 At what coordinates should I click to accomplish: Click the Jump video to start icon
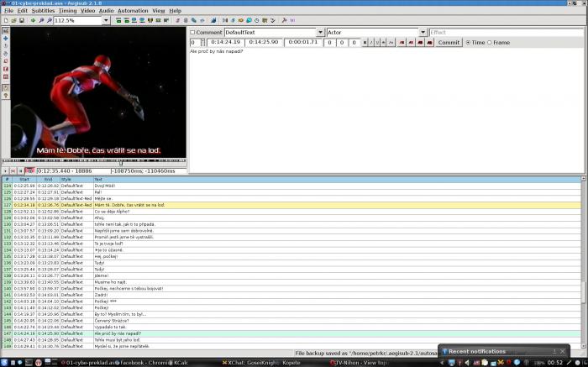(118, 20)
